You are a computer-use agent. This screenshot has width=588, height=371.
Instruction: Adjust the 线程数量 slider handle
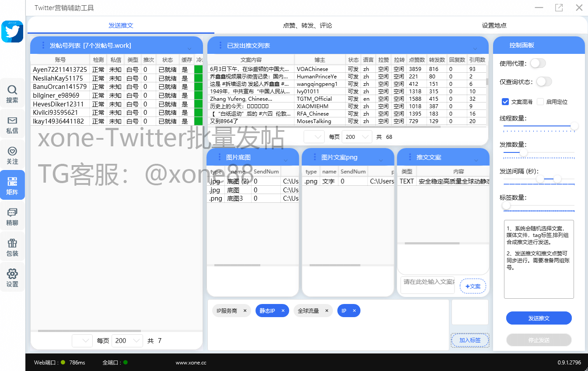(x=574, y=126)
